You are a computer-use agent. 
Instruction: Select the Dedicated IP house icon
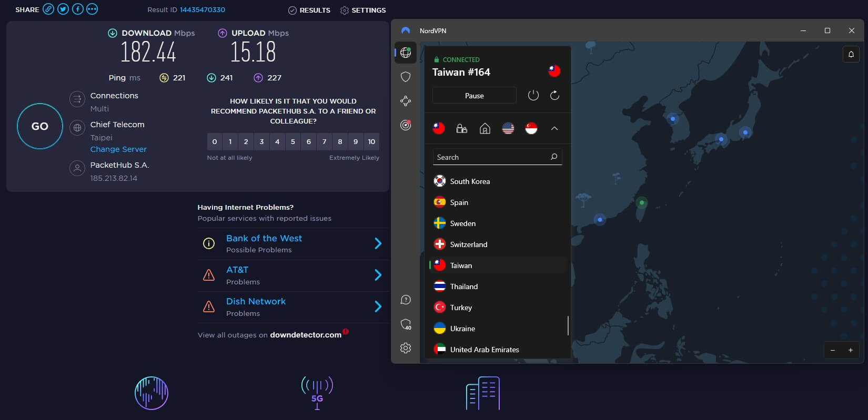click(x=485, y=128)
